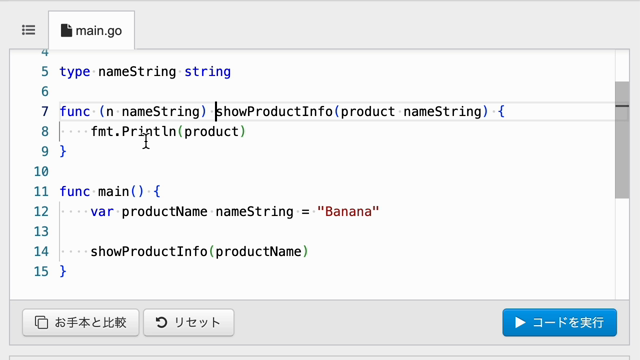Click the reset circular arrow icon
Image resolution: width=640 pixels, height=360 pixels.
[x=161, y=322]
